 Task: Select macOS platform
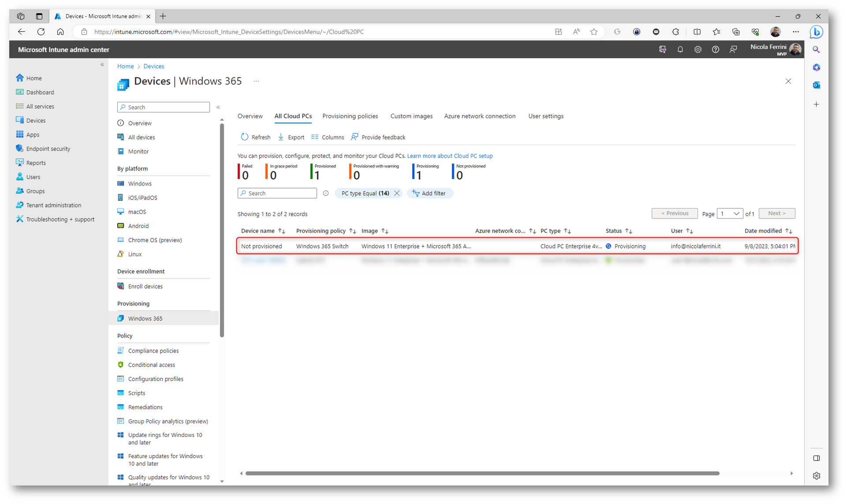(137, 211)
